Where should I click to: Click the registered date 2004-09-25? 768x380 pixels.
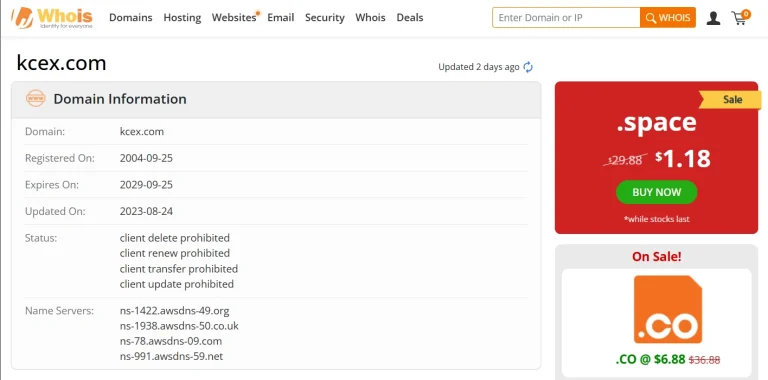pyautogui.click(x=146, y=158)
